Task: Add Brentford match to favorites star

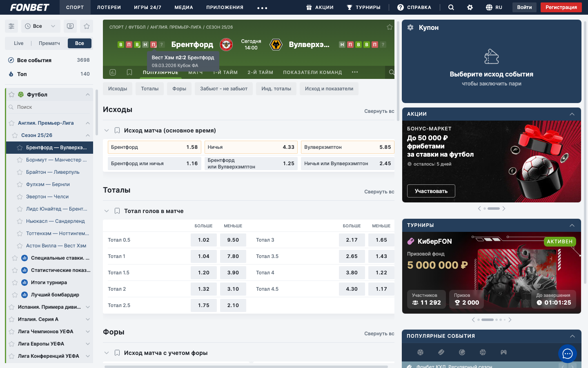Action: (390, 27)
